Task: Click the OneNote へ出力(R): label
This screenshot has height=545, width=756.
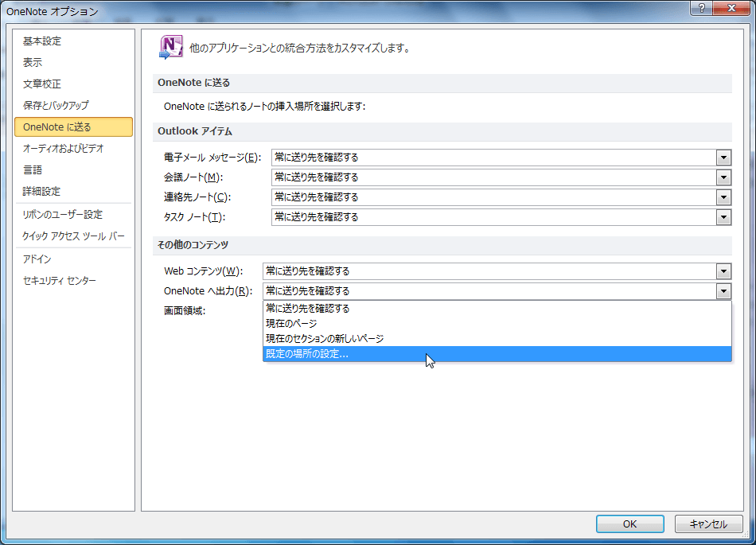Action: [208, 291]
